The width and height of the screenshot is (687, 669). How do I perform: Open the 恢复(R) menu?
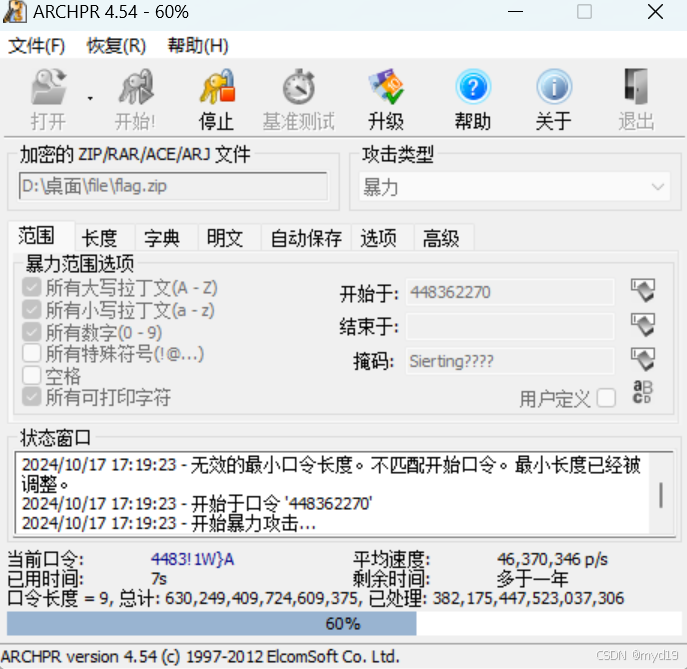[116, 46]
